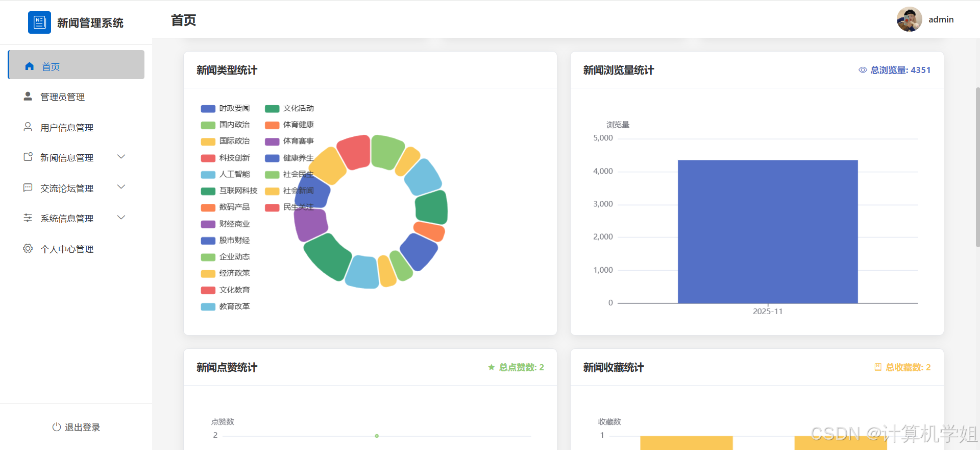Toggle the 人工智能 legend entry
This screenshot has height=450, width=980.
coord(226,174)
